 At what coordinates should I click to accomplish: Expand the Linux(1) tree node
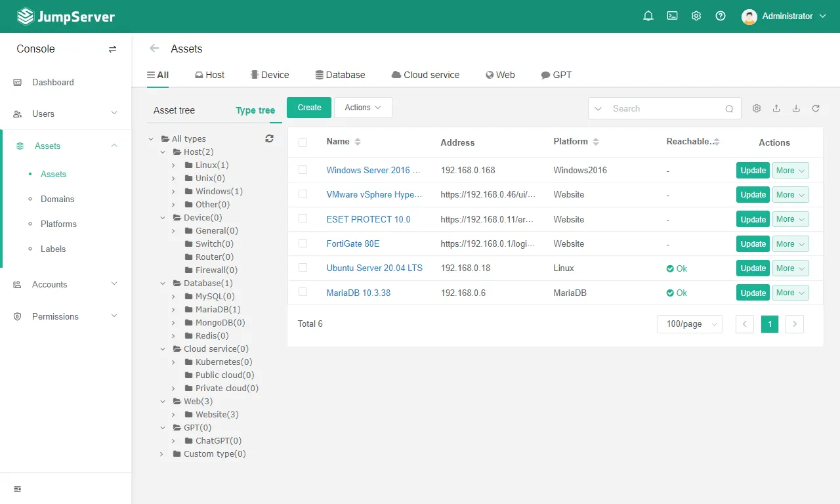173,165
